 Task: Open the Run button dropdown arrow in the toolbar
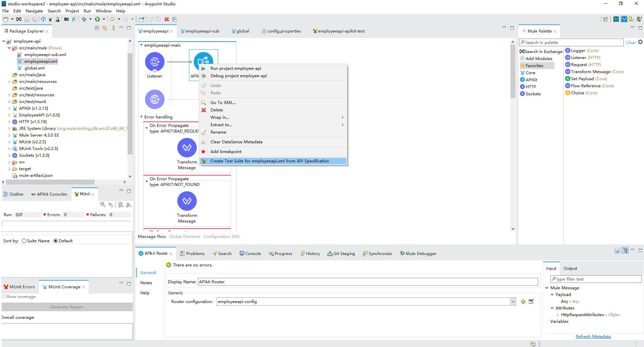point(104,19)
